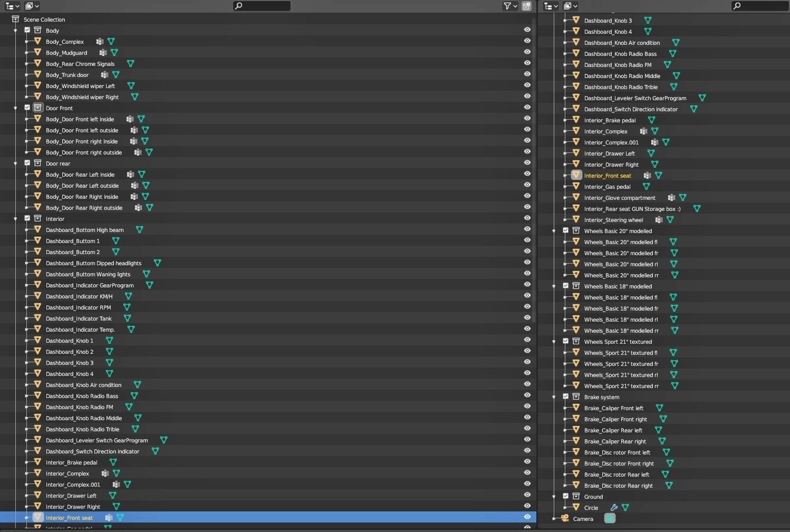Open the editor type dropdown in right outliner
Image resolution: width=790 pixels, height=532 pixels.
[551, 6]
